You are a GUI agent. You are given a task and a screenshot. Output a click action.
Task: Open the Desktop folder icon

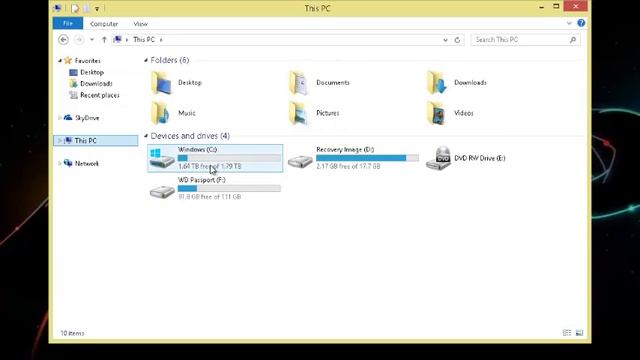(x=162, y=82)
